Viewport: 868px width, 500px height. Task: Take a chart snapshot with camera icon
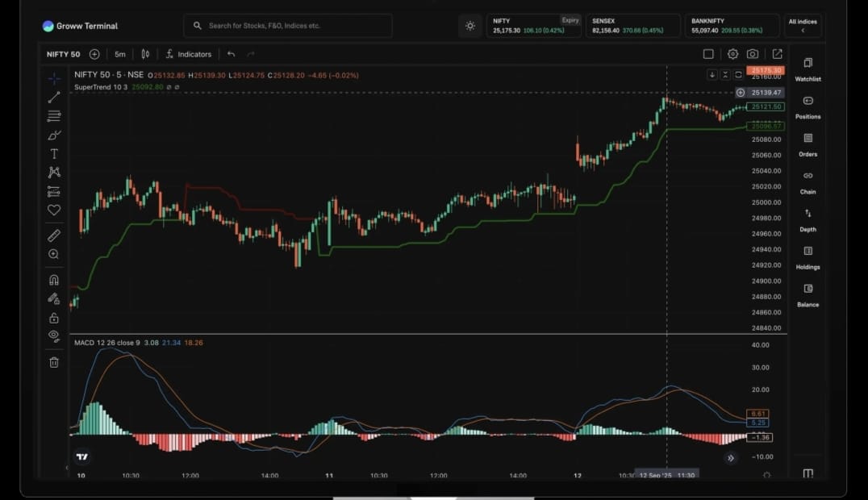753,54
